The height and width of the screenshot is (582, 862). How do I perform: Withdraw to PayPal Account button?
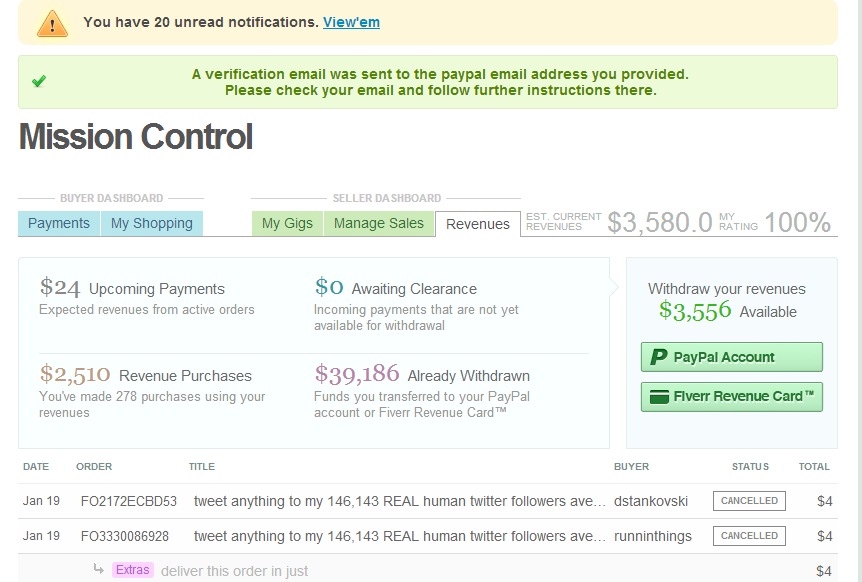[x=732, y=357]
